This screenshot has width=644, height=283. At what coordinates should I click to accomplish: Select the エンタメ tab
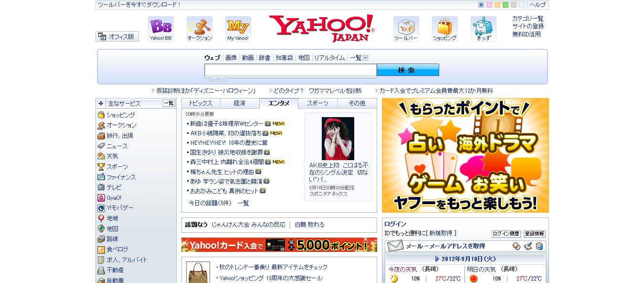279,103
